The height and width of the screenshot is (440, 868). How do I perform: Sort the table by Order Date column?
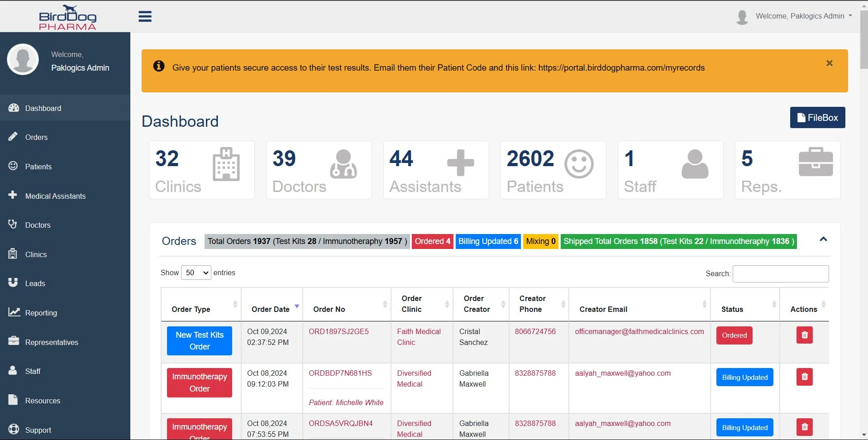(271, 309)
